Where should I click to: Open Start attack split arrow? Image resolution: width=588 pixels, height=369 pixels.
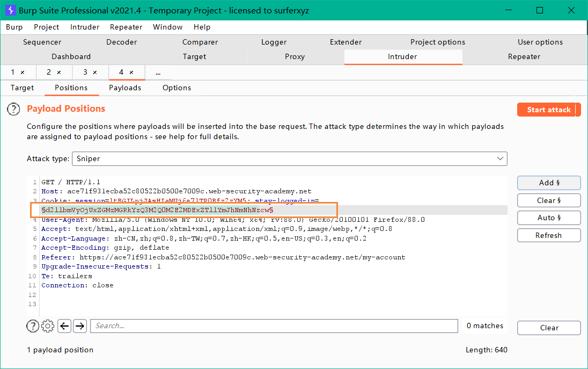coord(578,110)
